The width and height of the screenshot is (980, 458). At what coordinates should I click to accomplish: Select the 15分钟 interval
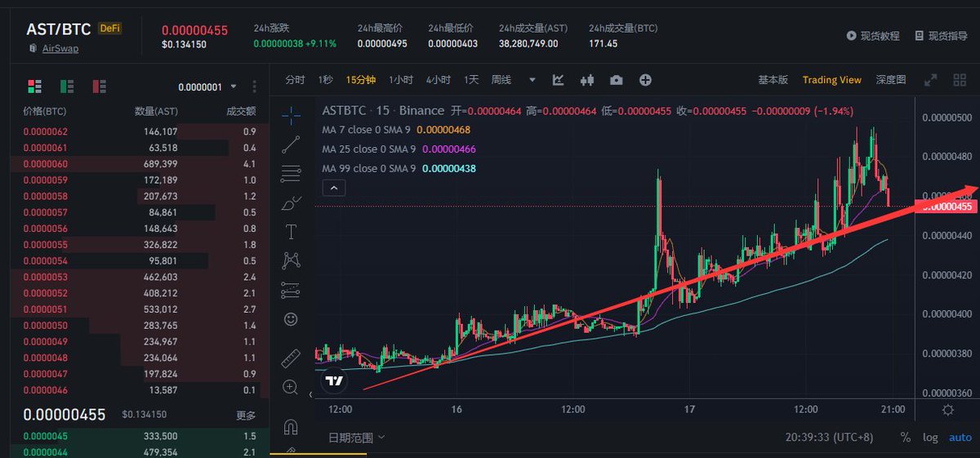[360, 80]
